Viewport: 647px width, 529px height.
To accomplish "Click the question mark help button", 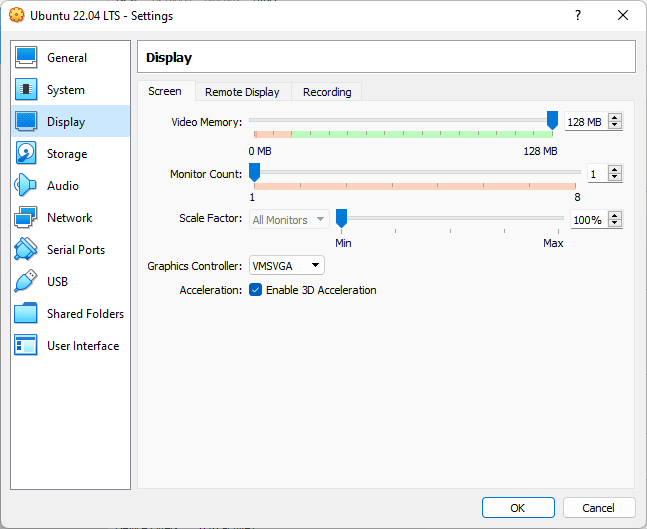I will (578, 16).
